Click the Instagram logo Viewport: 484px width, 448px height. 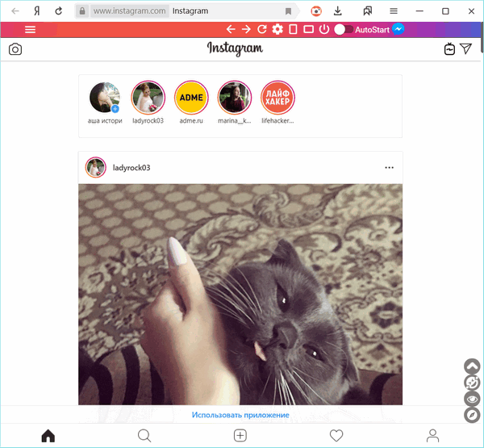[235, 48]
